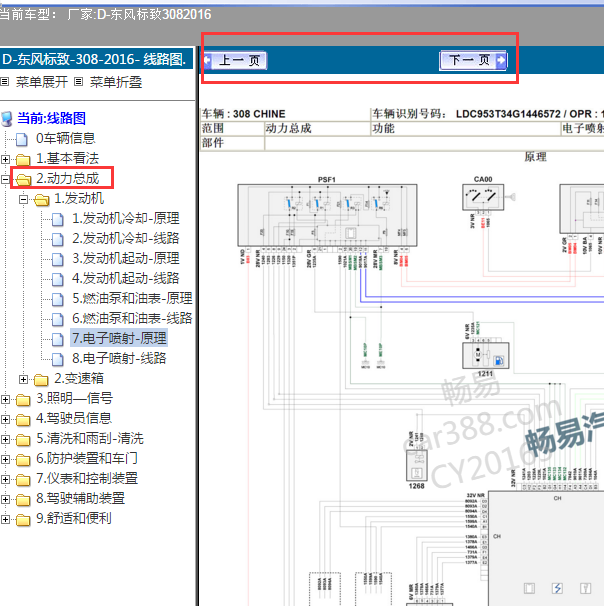Screen dimensions: 604x606
Task: Click folder icon of 6.防护装置和车门
Action: [x=23, y=460]
